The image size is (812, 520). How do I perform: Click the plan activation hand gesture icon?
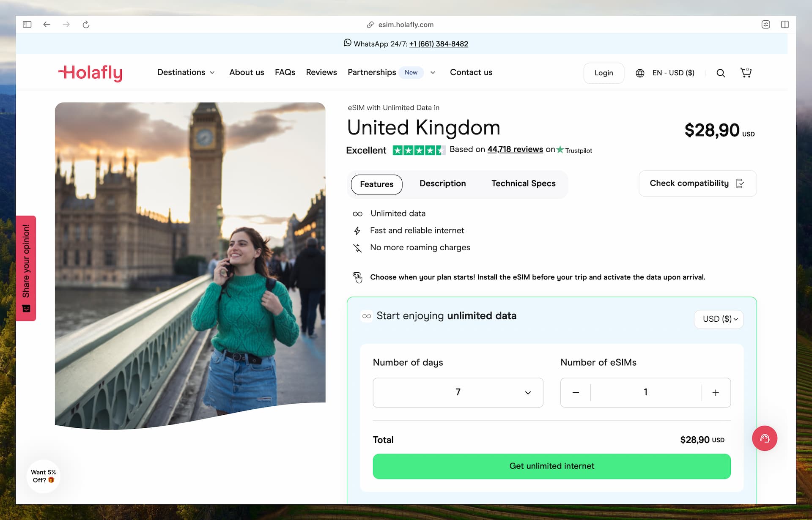pos(357,277)
